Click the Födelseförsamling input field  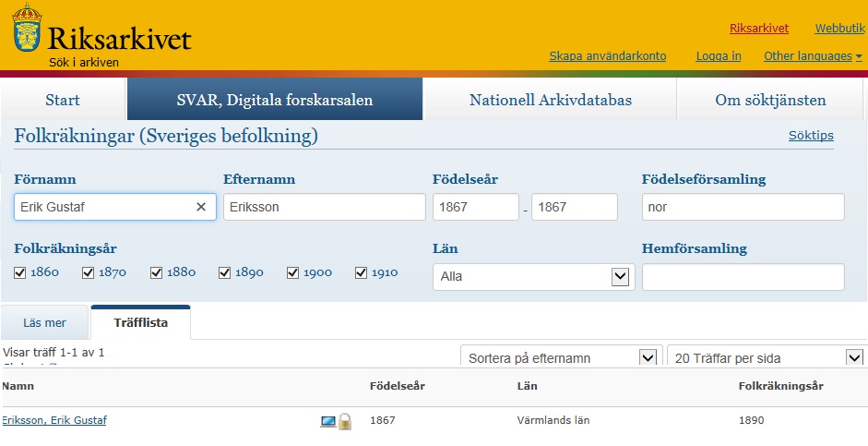click(x=743, y=207)
